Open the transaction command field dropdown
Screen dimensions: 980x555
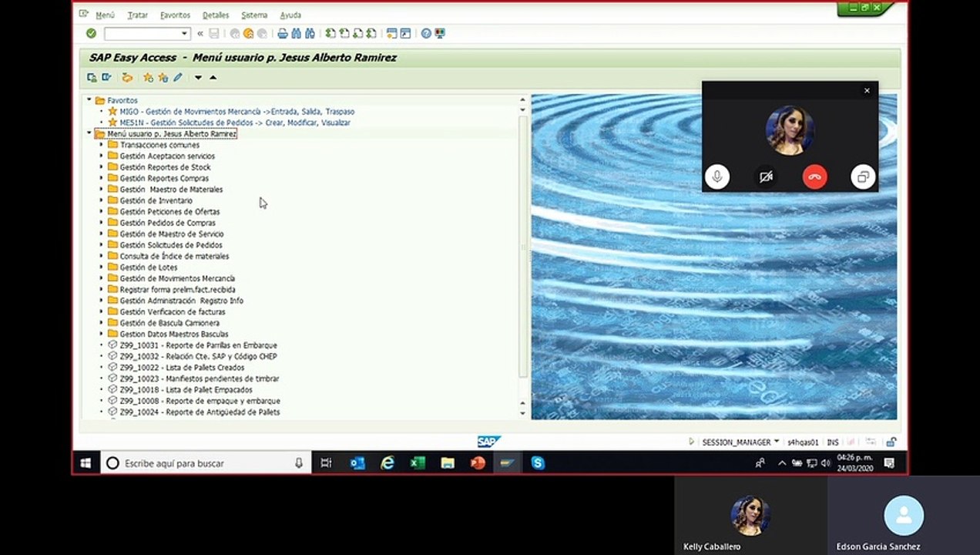pos(184,33)
